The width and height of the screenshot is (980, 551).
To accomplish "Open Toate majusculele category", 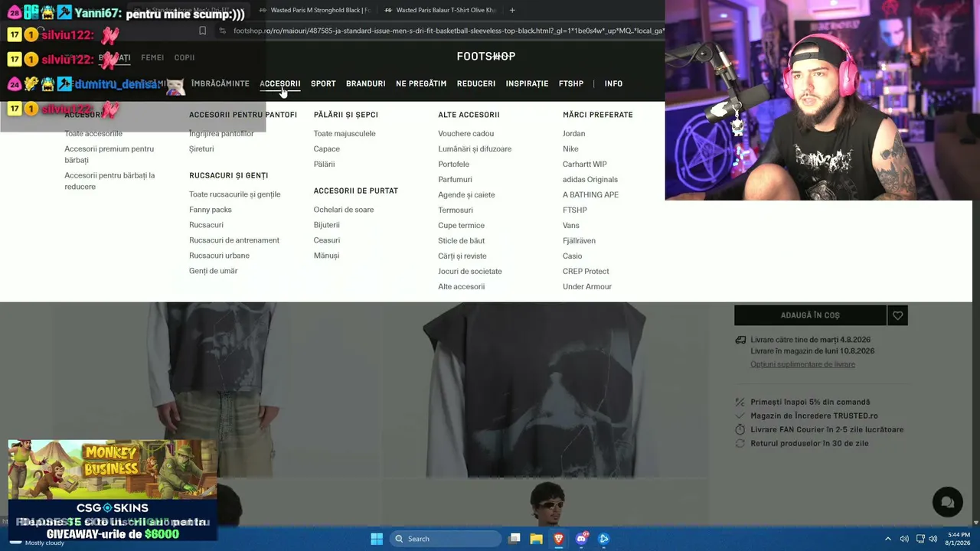I will (x=345, y=133).
